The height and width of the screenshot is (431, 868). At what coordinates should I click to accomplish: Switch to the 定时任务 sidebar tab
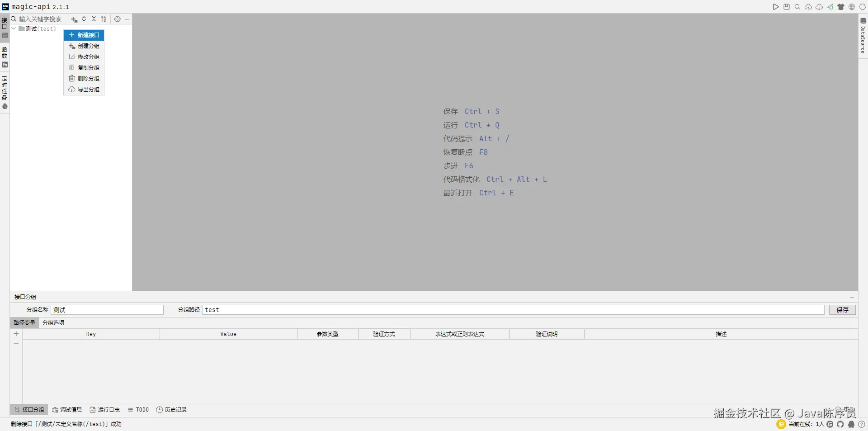tap(5, 93)
